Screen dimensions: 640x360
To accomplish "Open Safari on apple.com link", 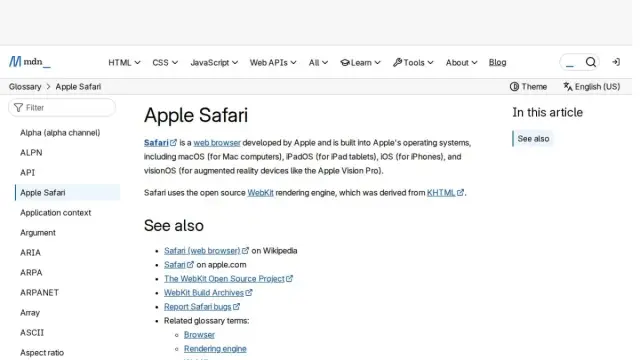I will [x=179, y=264].
